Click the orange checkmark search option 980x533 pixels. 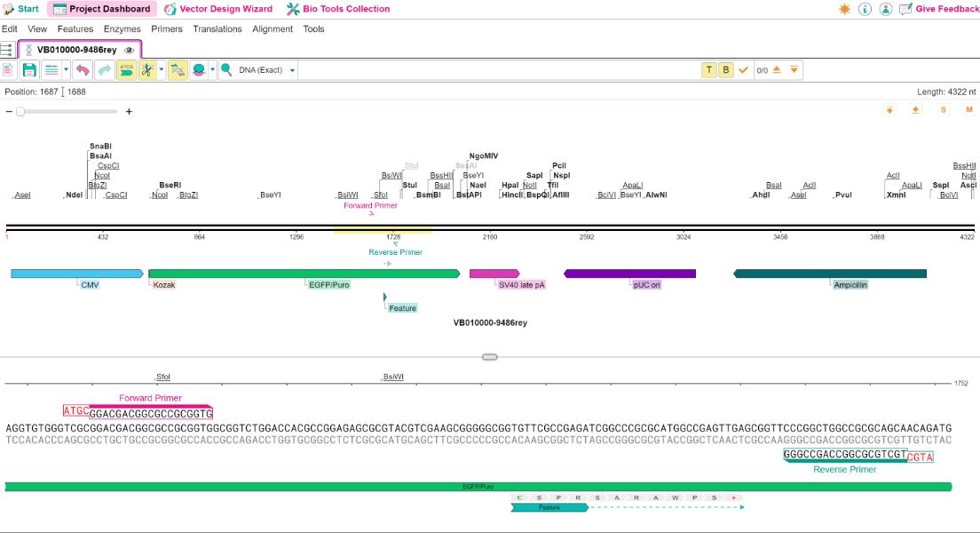743,70
